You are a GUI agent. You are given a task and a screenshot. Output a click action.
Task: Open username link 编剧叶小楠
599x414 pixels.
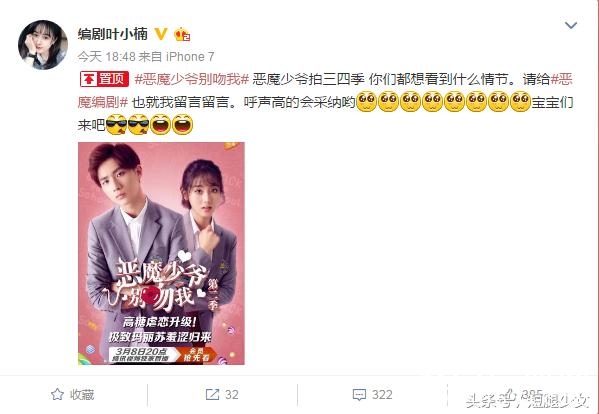click(113, 34)
